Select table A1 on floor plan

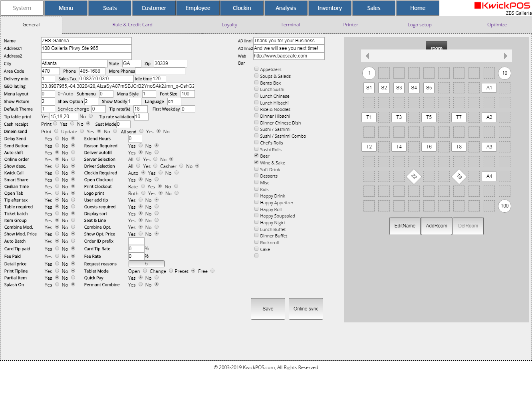click(x=489, y=88)
